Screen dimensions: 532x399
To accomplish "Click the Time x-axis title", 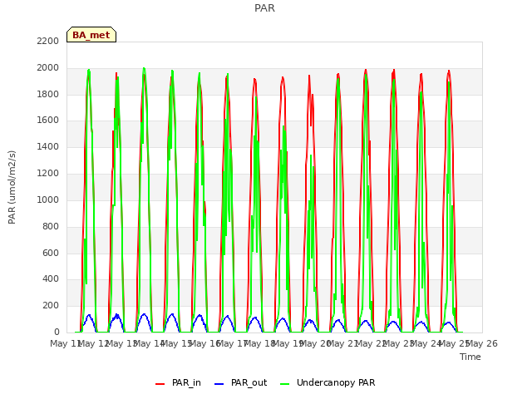I will coord(470,357).
